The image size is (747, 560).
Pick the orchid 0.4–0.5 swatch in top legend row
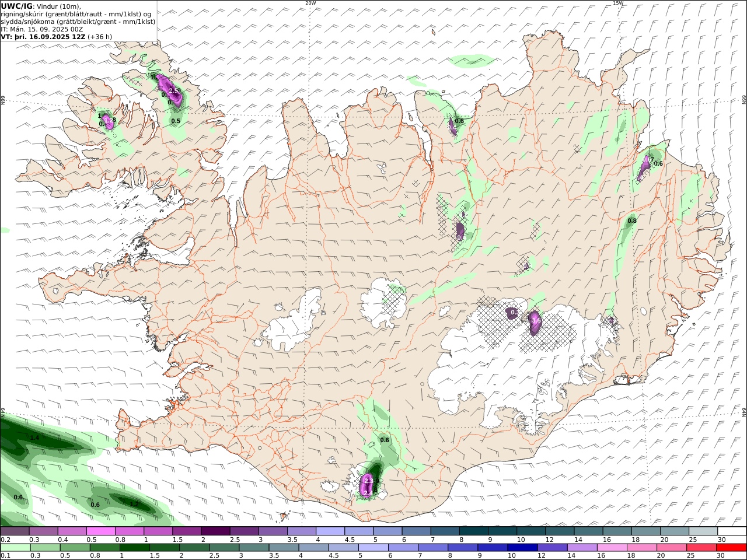(x=72, y=531)
